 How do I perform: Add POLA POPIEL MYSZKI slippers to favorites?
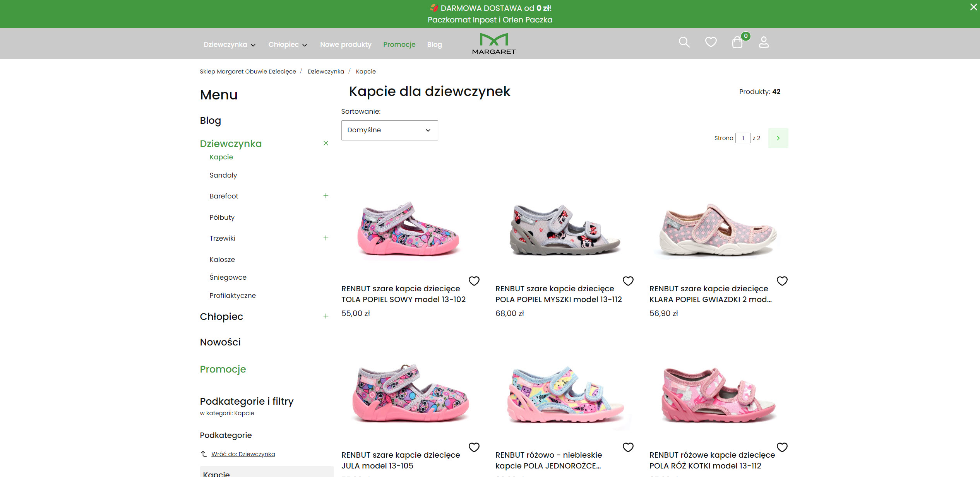pyautogui.click(x=628, y=281)
